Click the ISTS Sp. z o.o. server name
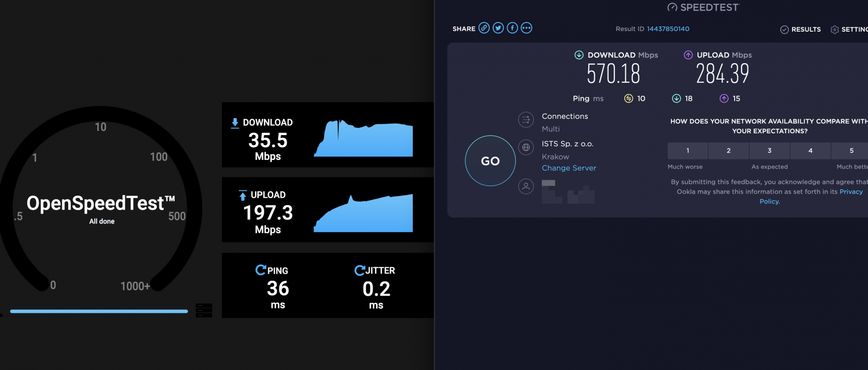Image resolution: width=868 pixels, height=370 pixels. click(568, 144)
